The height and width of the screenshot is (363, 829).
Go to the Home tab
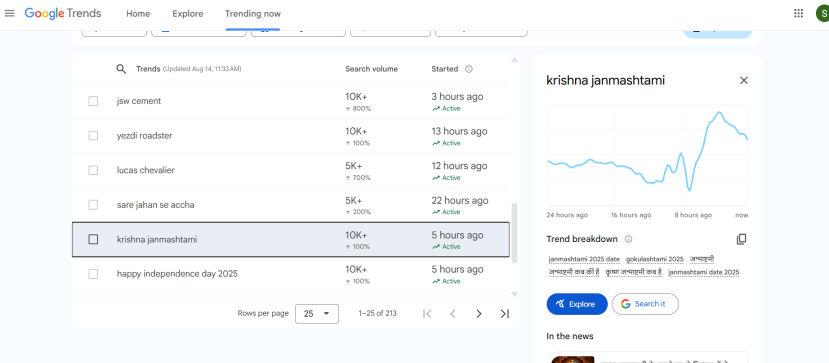[x=138, y=14]
